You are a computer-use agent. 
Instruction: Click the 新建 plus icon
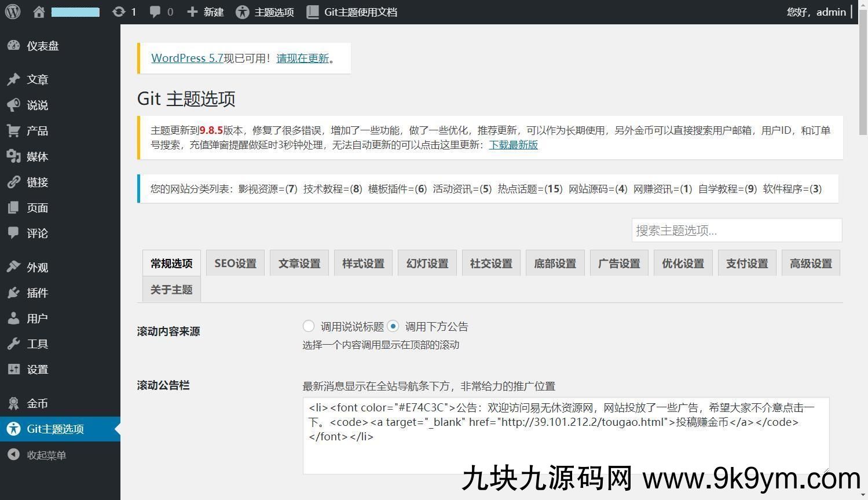coord(192,12)
